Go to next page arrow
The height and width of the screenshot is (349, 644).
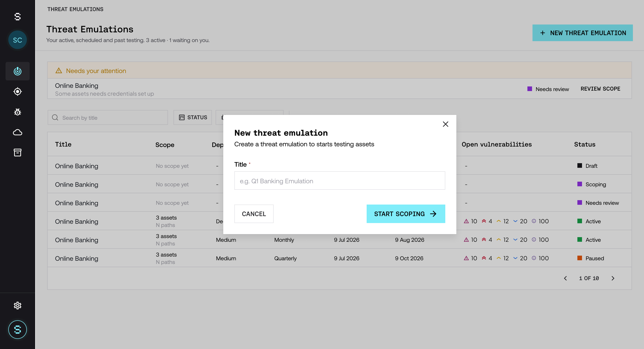[613, 278]
